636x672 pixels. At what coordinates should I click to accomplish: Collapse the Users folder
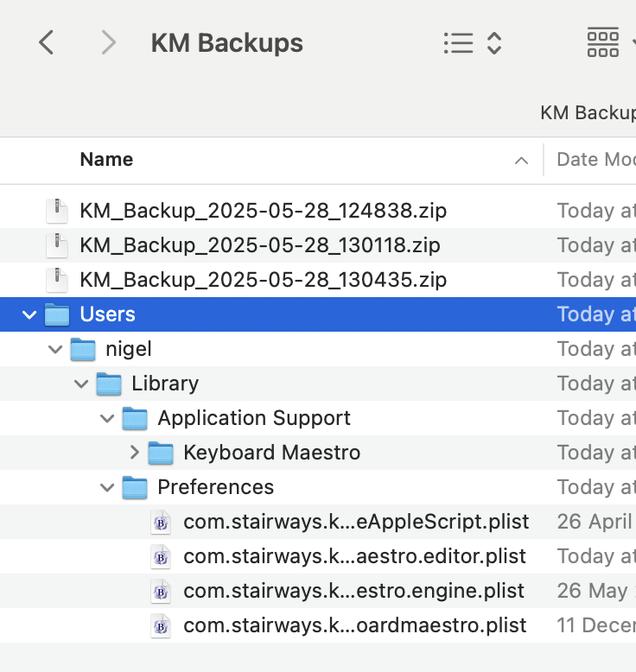30,314
